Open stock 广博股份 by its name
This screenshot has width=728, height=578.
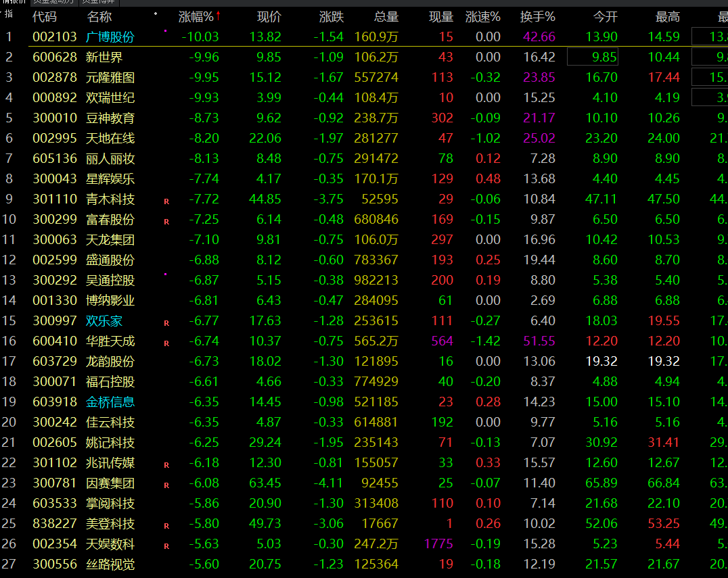coord(110,37)
